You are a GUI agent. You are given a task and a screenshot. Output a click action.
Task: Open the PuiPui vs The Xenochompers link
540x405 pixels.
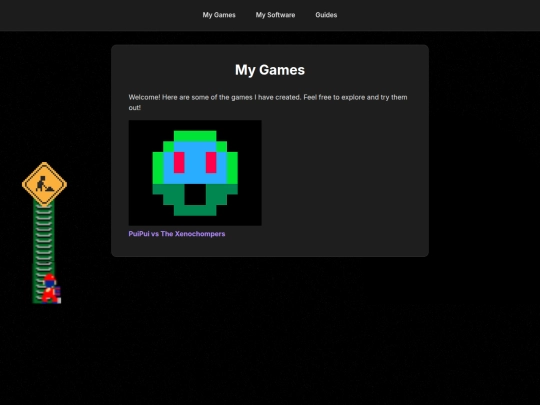coord(177,234)
